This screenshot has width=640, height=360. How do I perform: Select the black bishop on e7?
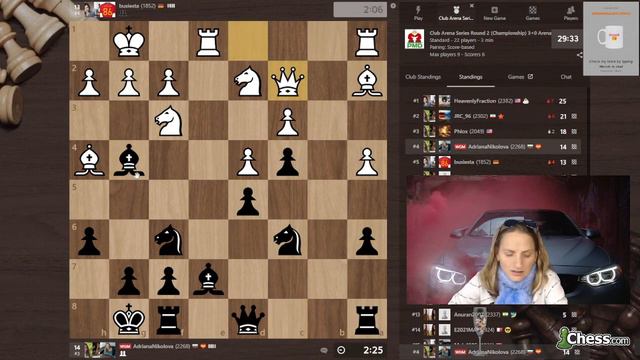point(208,279)
